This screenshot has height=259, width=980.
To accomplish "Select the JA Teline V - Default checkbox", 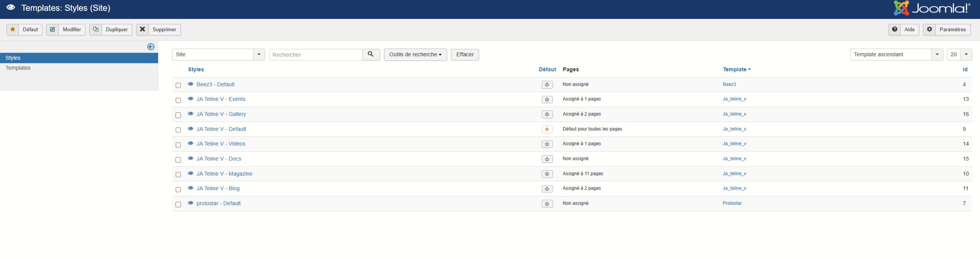I will point(178,130).
